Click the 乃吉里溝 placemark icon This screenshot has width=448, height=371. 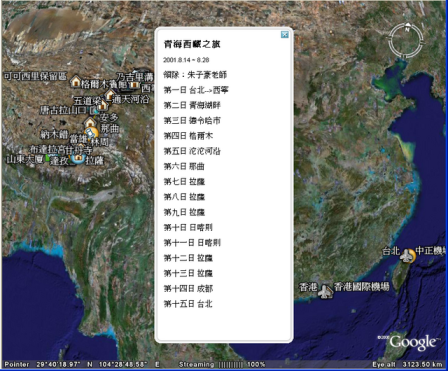[134, 85]
